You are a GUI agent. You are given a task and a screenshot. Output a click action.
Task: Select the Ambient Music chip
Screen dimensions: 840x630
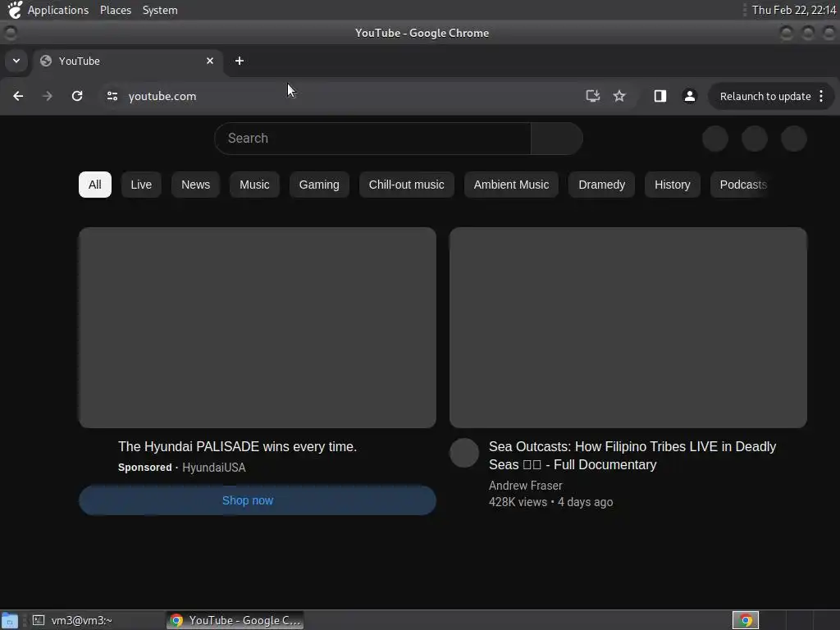click(511, 185)
